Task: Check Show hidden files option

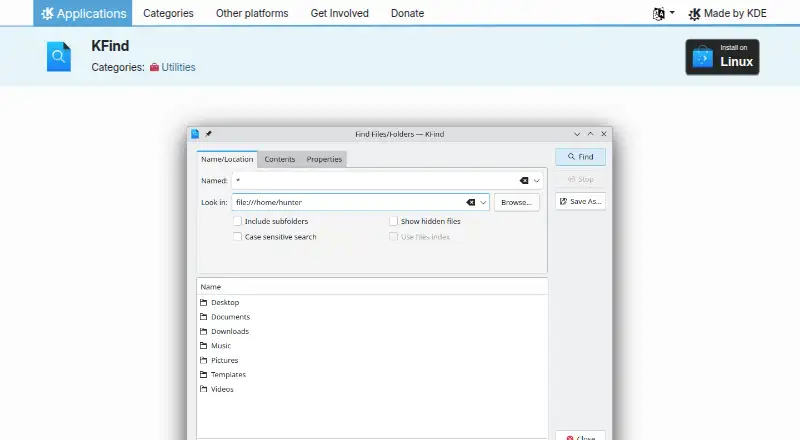Action: point(393,221)
